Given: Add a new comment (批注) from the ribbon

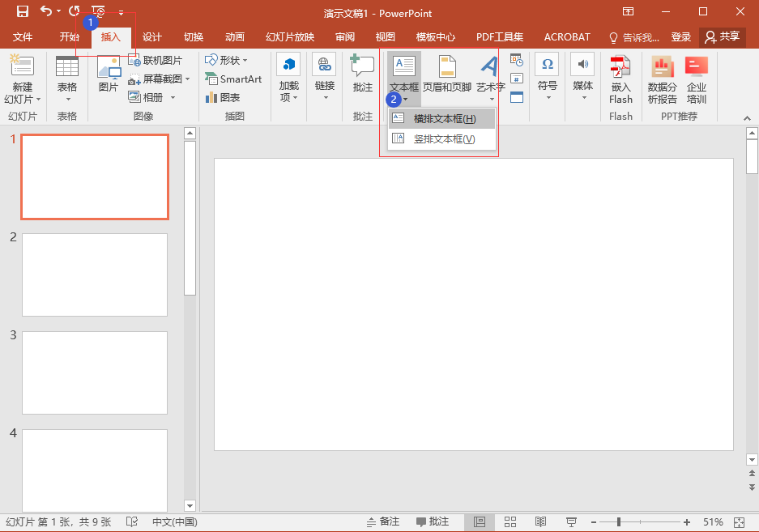Looking at the screenshot, I should [363, 73].
